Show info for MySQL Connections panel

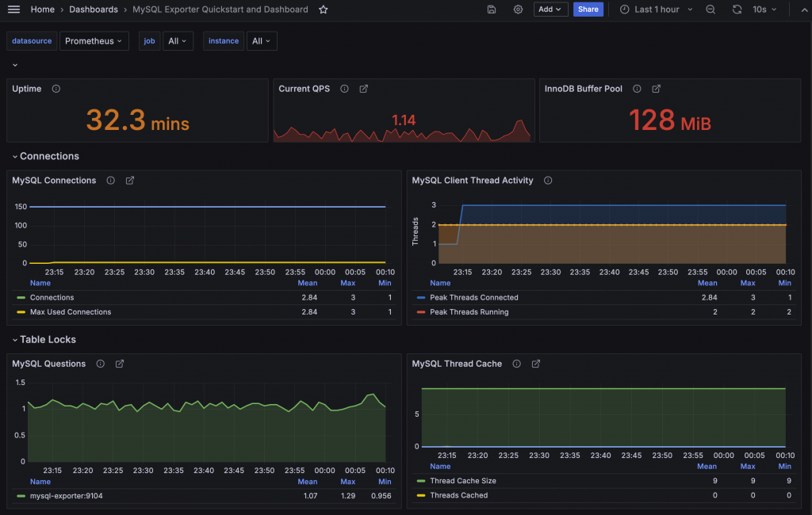[111, 180]
